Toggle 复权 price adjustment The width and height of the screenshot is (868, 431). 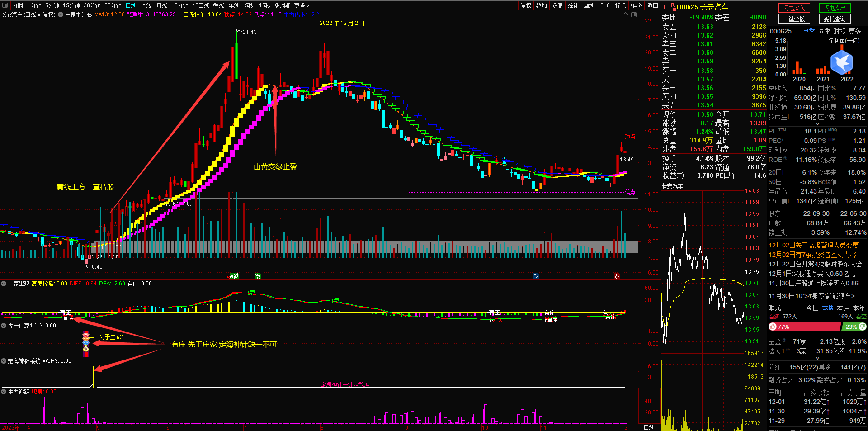click(x=526, y=5)
